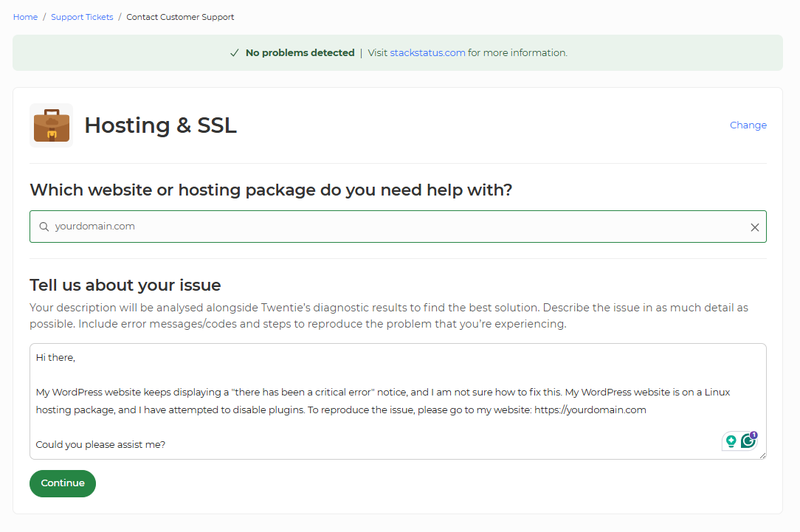The image size is (800, 532).
Task: Click the Hosting & SSL briefcase icon
Action: 52,125
